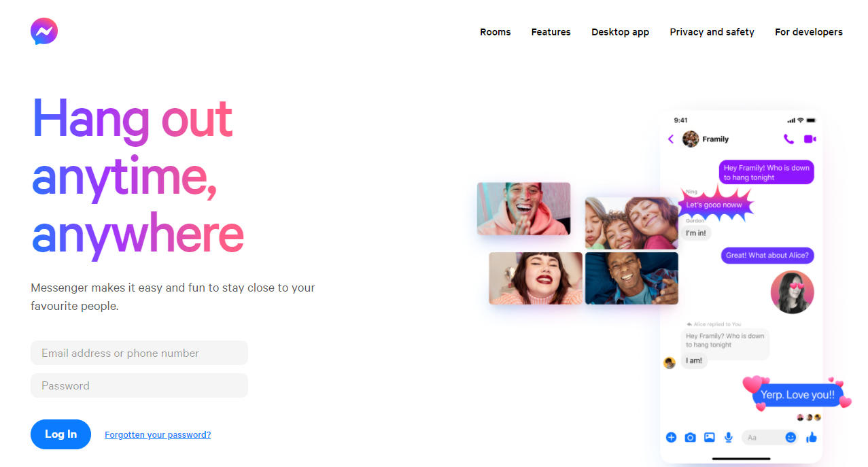This screenshot has width=868, height=467.
Task: Tap the plus icon in chat toolbar
Action: (x=671, y=437)
